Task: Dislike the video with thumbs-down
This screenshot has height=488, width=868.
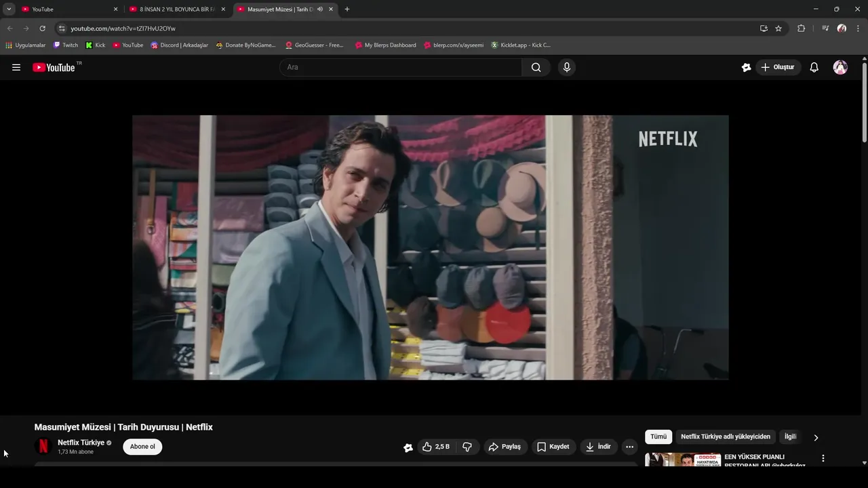Action: (467, 447)
